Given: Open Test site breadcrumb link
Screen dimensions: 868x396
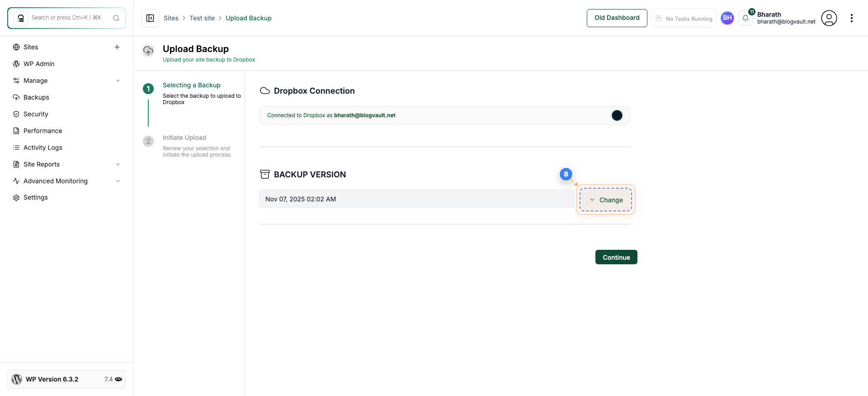Looking at the screenshot, I should pos(202,18).
